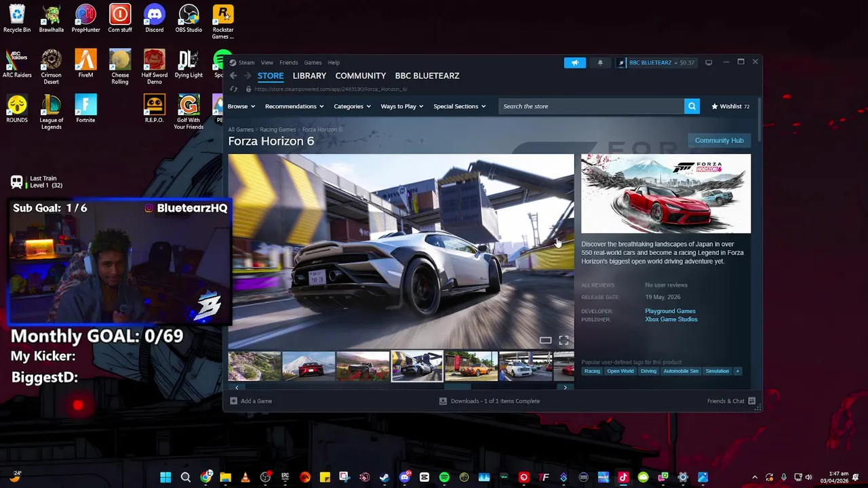Select the Driving tag
The image size is (868, 488).
click(x=648, y=371)
